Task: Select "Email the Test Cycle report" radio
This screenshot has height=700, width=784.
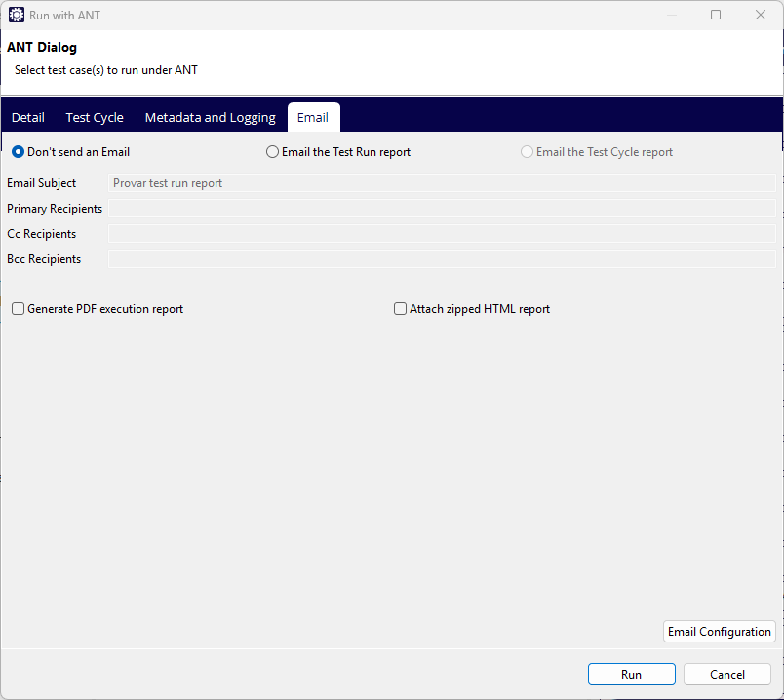Action: click(x=528, y=152)
